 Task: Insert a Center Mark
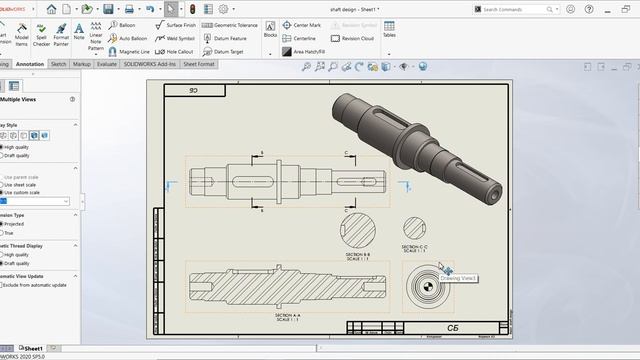pyautogui.click(x=302, y=25)
